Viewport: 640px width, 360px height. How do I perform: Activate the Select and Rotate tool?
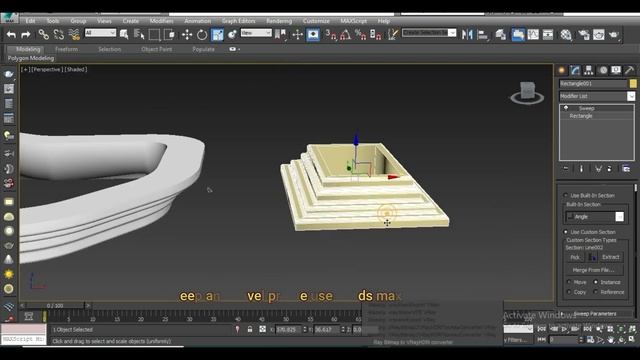(x=202, y=35)
